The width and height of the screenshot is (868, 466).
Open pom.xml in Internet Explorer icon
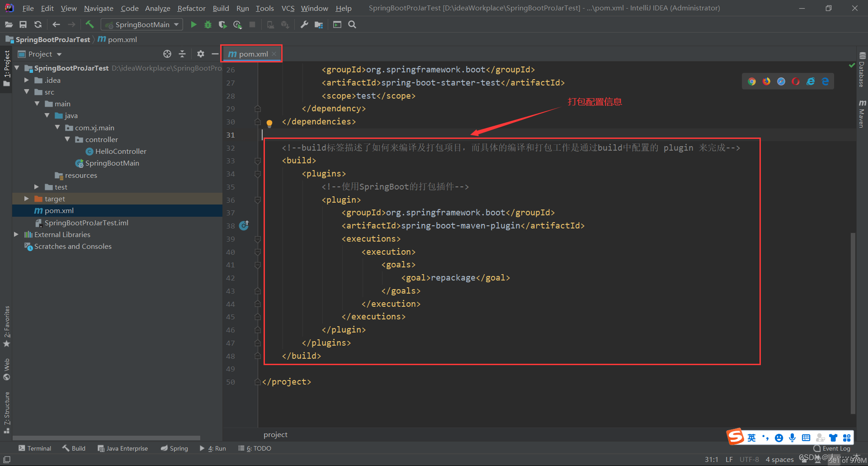(x=811, y=81)
